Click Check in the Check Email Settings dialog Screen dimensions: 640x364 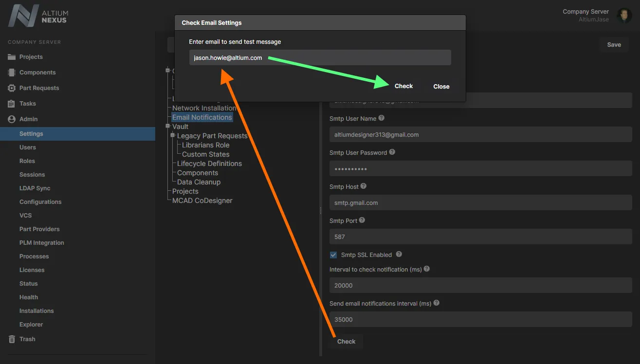click(x=404, y=86)
